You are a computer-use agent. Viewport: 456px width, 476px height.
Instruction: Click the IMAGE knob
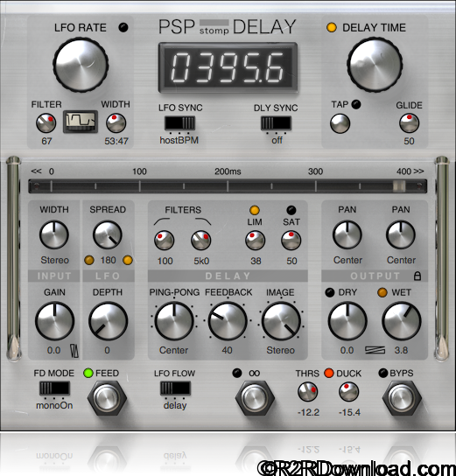tap(281, 321)
